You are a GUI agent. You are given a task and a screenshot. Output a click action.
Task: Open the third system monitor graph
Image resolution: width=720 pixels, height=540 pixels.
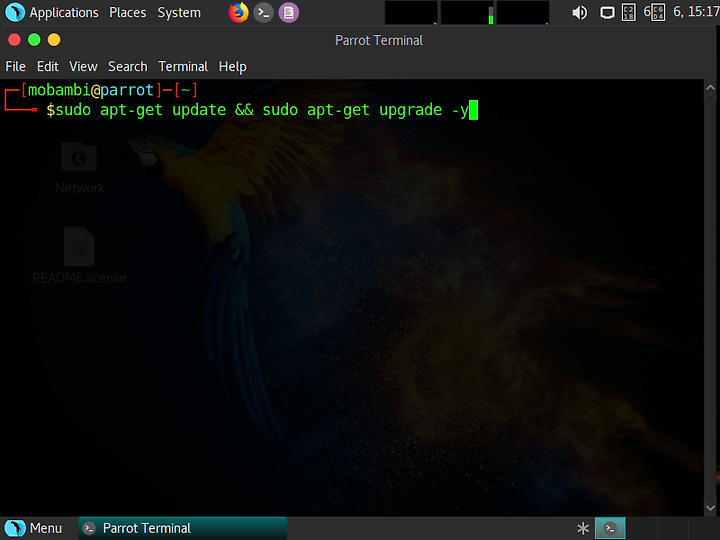click(523, 12)
